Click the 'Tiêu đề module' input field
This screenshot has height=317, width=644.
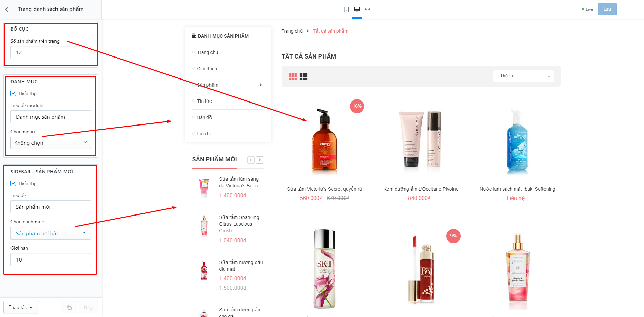coord(51,117)
